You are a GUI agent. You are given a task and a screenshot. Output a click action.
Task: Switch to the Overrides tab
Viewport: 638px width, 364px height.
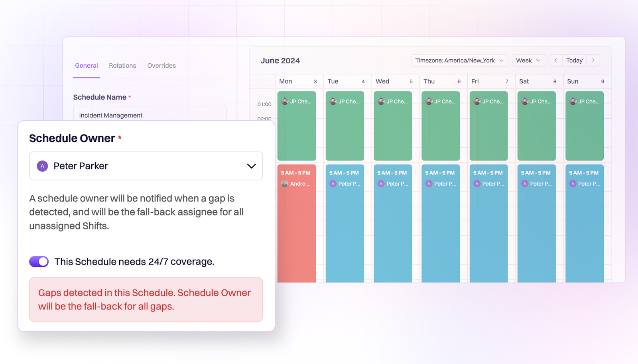click(x=161, y=65)
